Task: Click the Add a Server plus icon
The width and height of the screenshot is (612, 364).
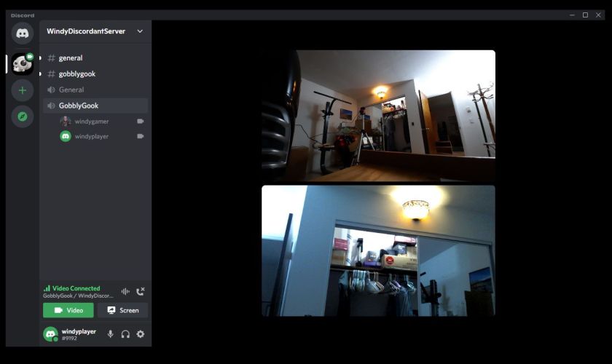Action: click(23, 90)
